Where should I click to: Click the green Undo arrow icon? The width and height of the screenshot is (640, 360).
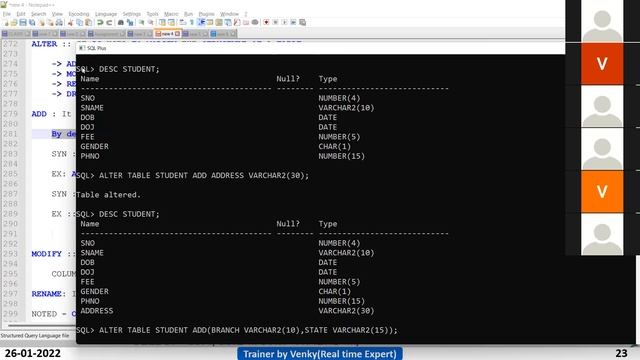pyautogui.click(x=100, y=22)
